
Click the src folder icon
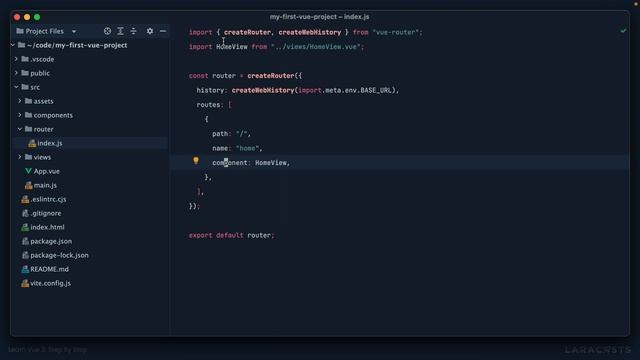pos(25,87)
